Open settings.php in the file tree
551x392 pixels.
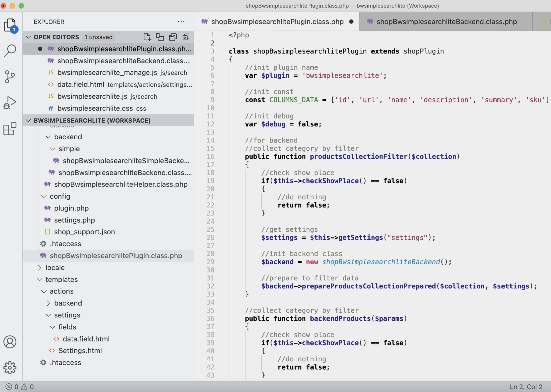click(74, 220)
